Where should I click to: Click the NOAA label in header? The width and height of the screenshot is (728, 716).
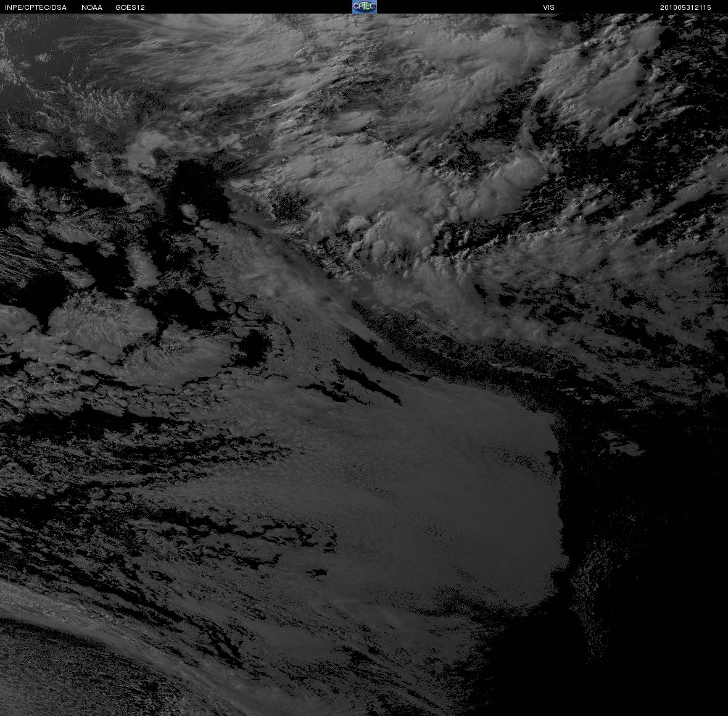click(92, 7)
